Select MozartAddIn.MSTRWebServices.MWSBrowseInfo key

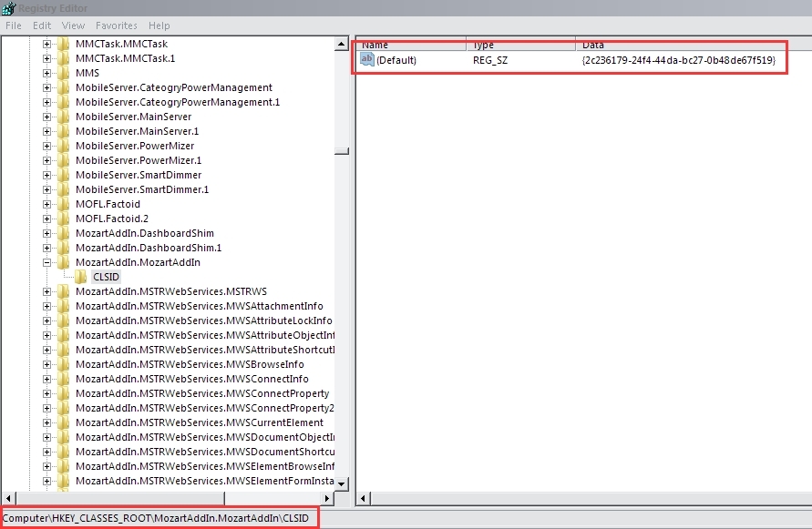tap(190, 364)
